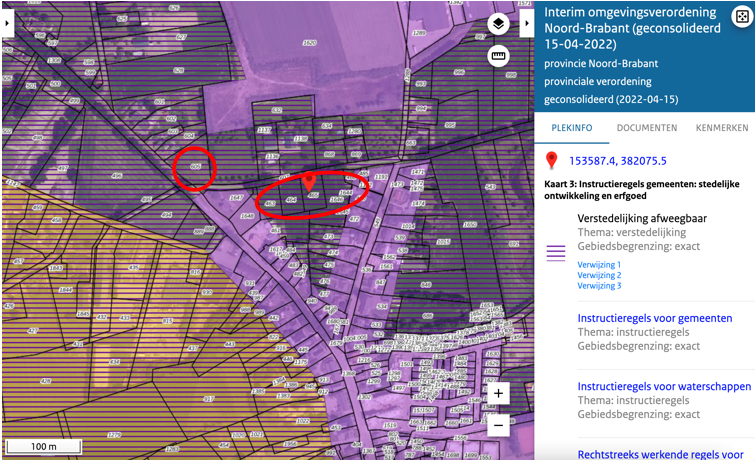Open Instructieregels voor waterschappen
This screenshot has width=755, height=466.
(664, 387)
